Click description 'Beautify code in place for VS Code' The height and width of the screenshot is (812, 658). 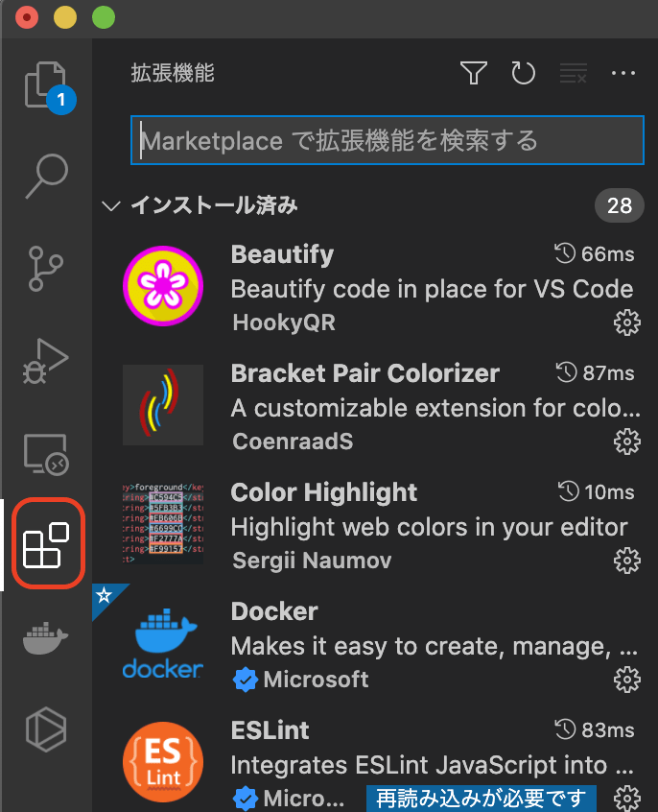(x=432, y=289)
